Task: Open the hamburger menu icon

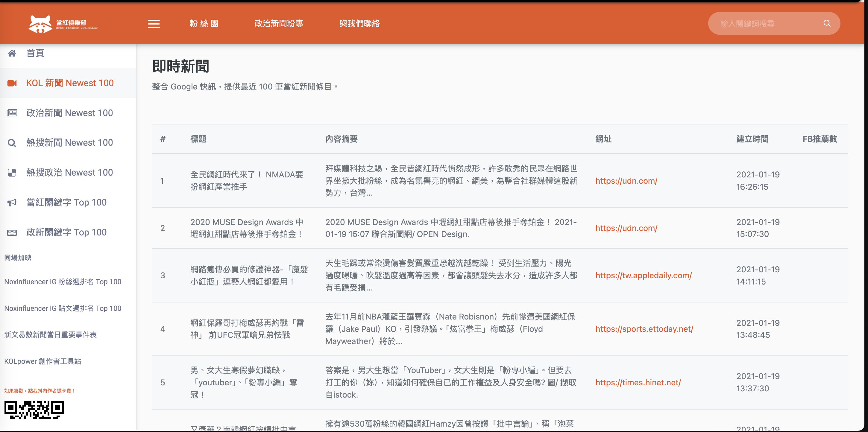Action: tap(154, 24)
